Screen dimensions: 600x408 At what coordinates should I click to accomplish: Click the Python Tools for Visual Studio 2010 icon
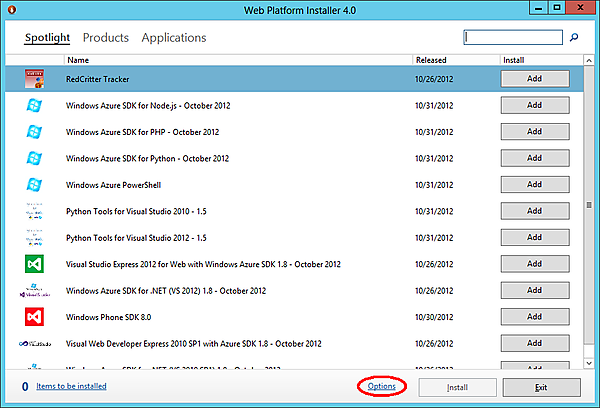click(33, 211)
